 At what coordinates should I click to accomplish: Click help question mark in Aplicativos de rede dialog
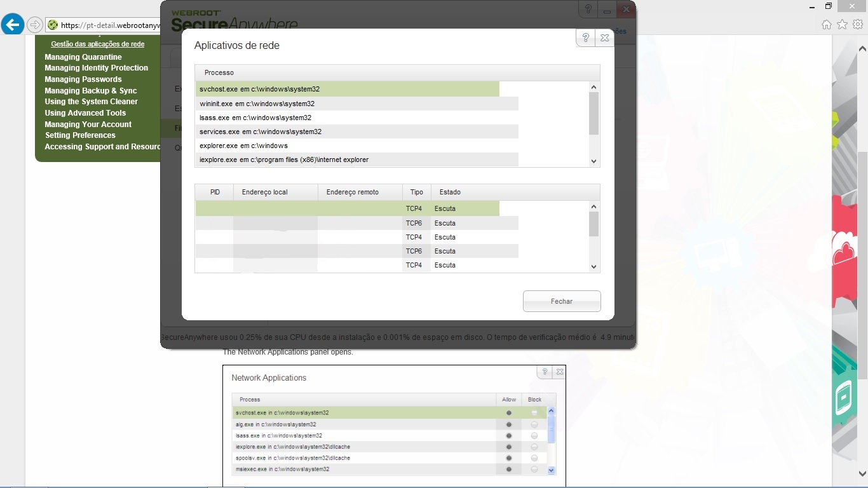pyautogui.click(x=585, y=38)
